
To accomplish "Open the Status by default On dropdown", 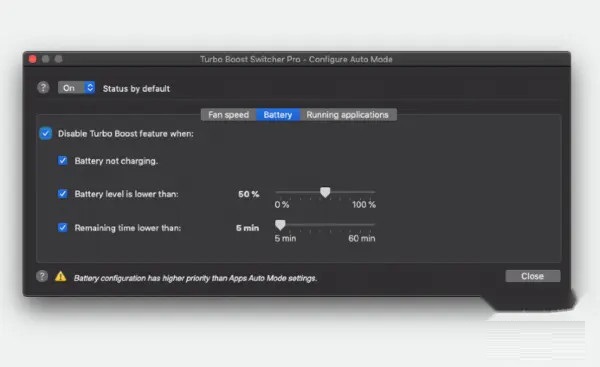I will (x=76, y=88).
